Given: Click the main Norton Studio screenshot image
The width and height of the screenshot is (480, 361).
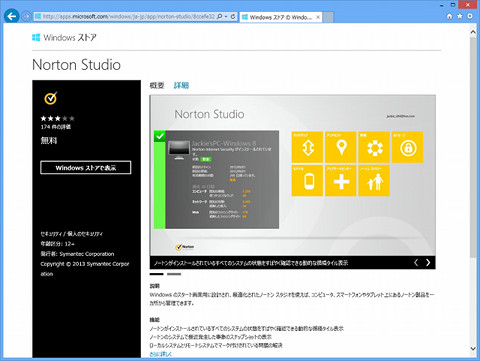Looking at the screenshot, I should (x=293, y=176).
